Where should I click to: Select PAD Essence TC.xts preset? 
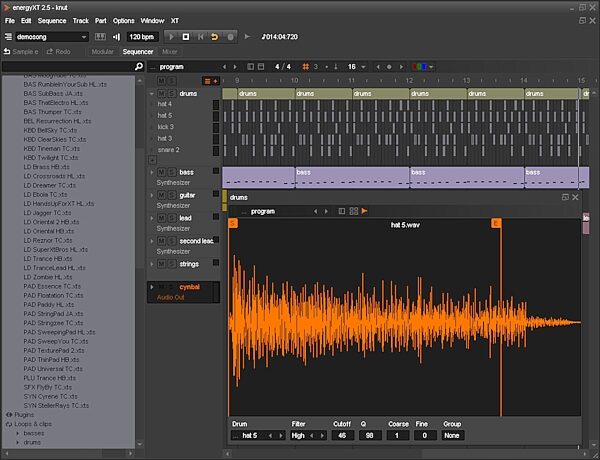pyautogui.click(x=52, y=286)
